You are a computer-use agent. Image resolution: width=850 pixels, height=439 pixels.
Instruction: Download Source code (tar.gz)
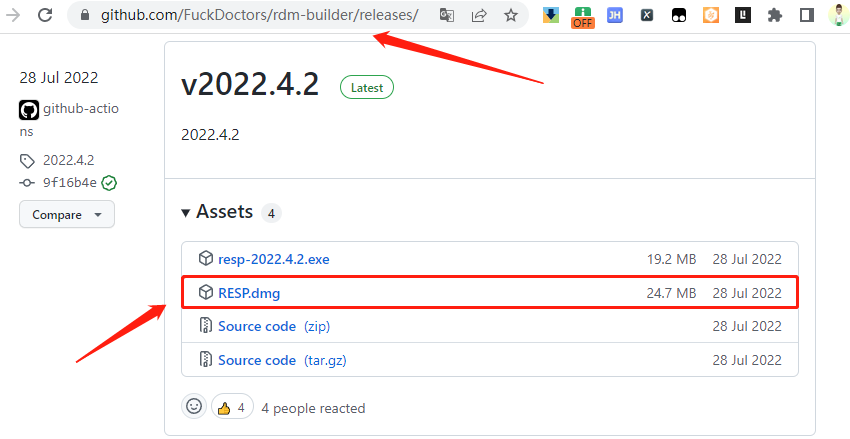click(x=282, y=360)
